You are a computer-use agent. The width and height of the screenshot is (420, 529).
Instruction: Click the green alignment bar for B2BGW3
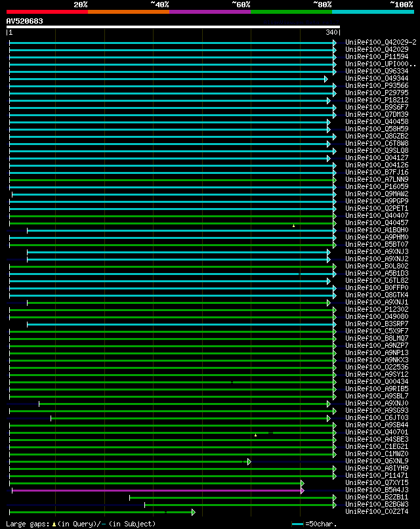pos(239,505)
